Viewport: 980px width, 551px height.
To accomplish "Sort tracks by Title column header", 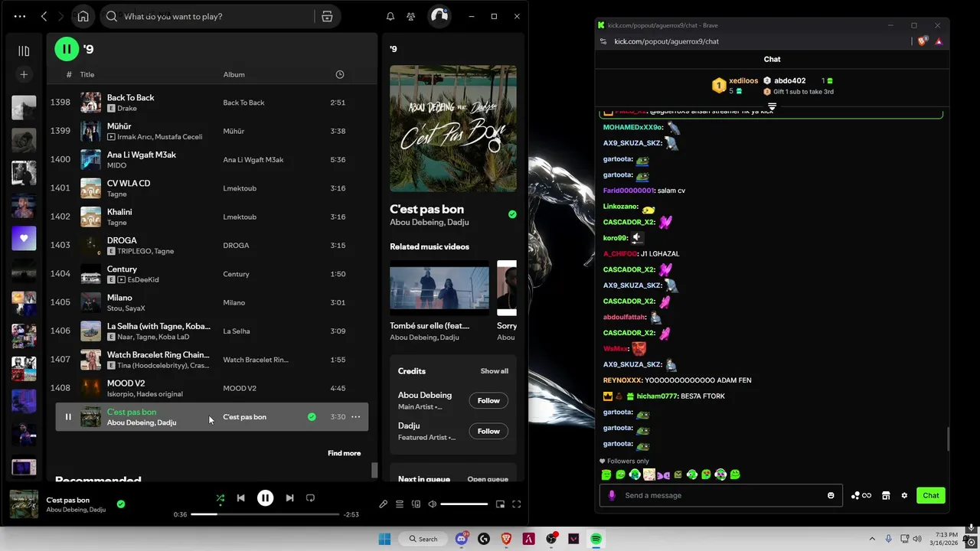I will point(87,74).
